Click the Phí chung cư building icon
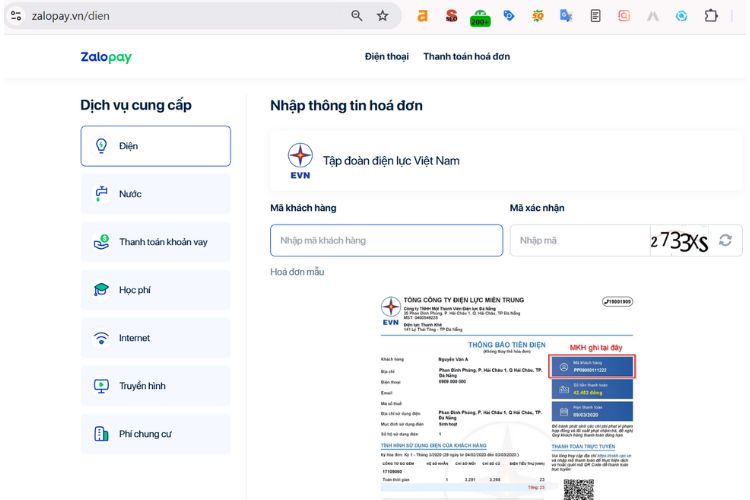Screen dimensions: 750x500 [x=101, y=433]
